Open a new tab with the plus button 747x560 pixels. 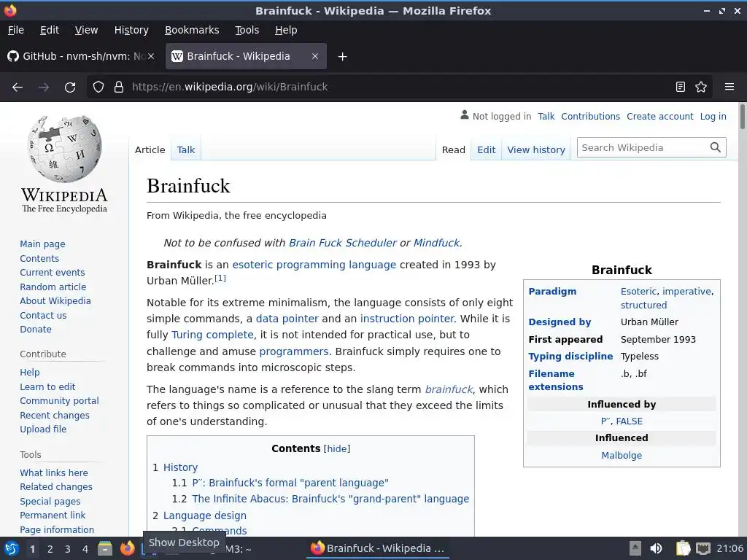click(342, 57)
